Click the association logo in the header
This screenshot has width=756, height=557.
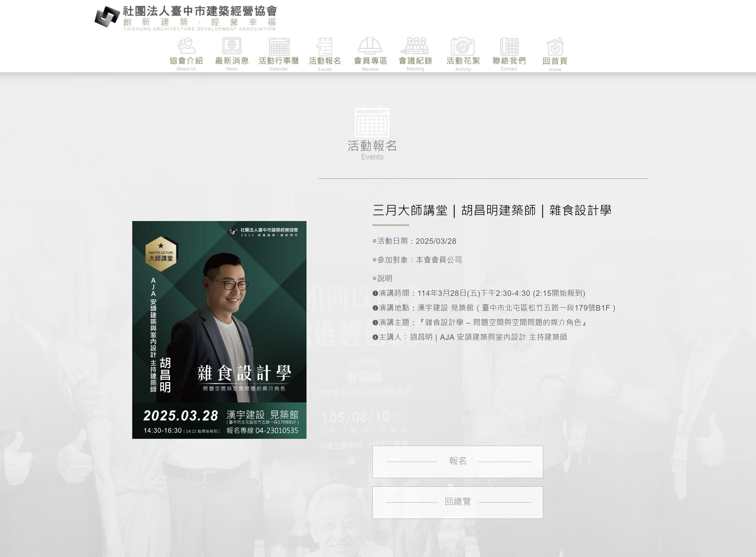[x=107, y=17]
